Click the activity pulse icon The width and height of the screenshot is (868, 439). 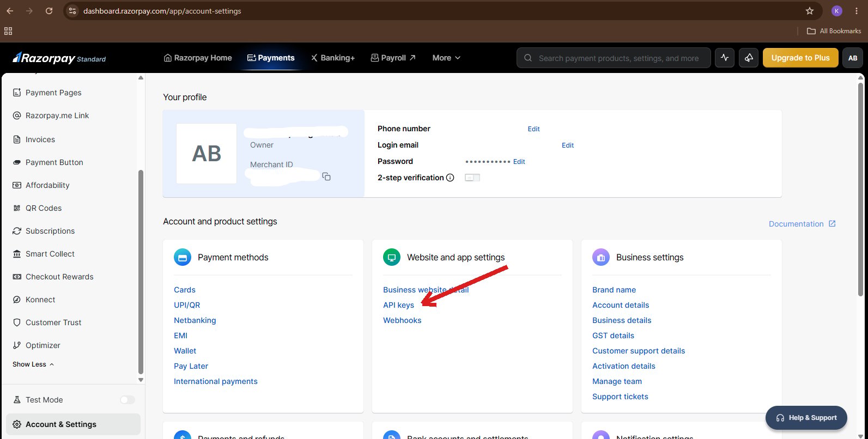click(x=725, y=58)
